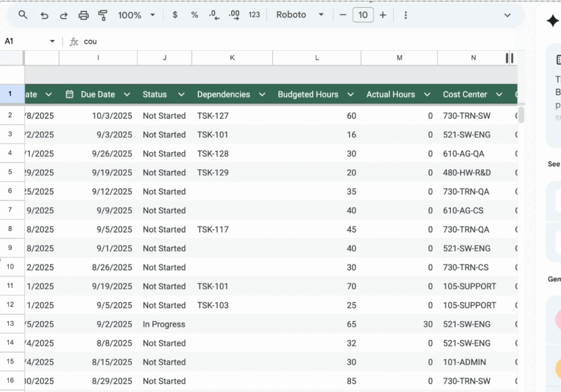
Task: Click the increase decimal places icon
Action: (234, 15)
